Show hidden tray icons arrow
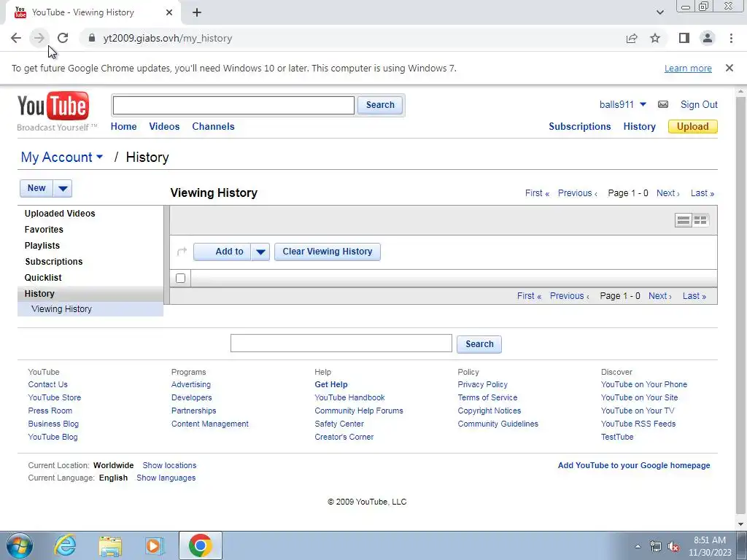This screenshot has width=747, height=560. click(638, 546)
